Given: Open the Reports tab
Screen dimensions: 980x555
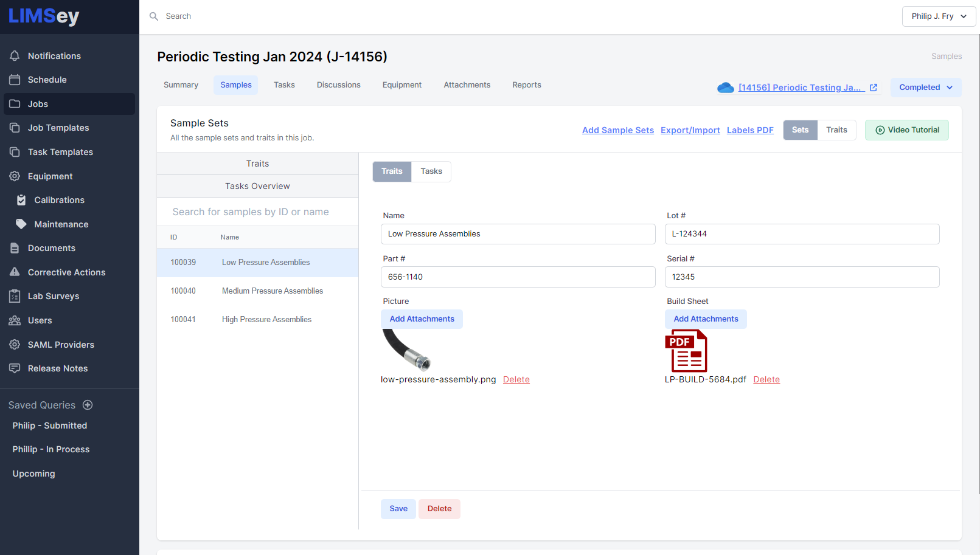Looking at the screenshot, I should pos(527,85).
